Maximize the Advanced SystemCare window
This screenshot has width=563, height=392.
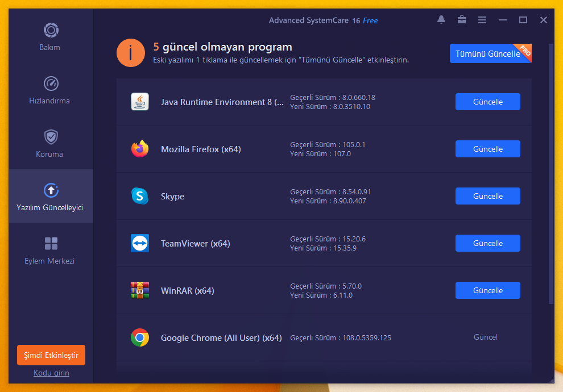point(523,20)
